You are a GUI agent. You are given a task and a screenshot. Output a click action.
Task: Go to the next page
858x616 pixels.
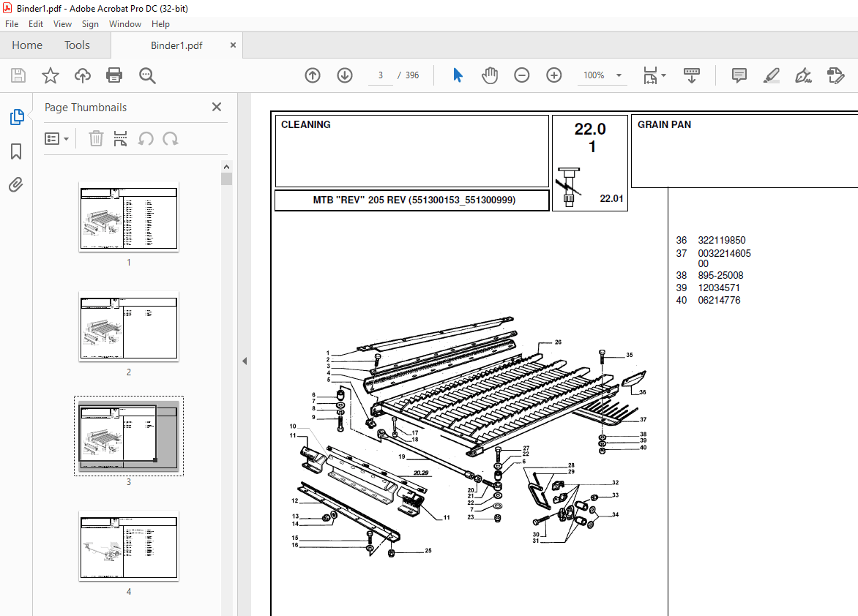point(344,75)
